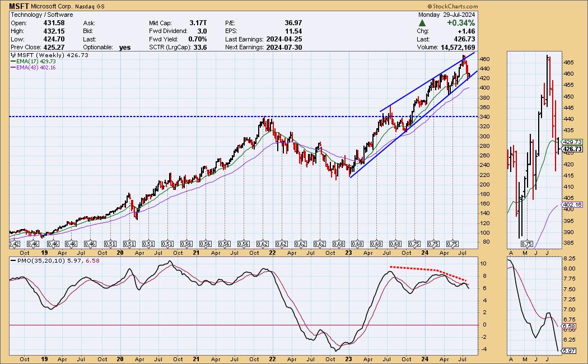Click the 0.42 dividend marker box
Viewport: 588px width, 364px height.
tap(14, 244)
